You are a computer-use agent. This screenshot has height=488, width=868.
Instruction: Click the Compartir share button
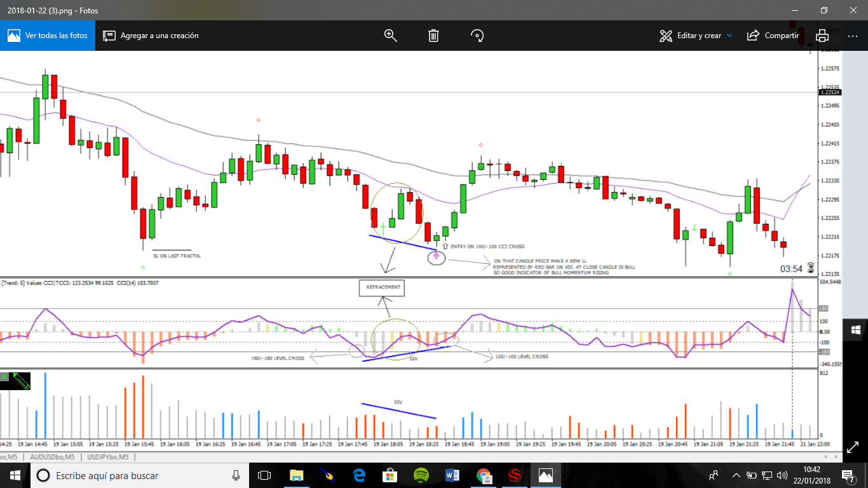click(773, 36)
